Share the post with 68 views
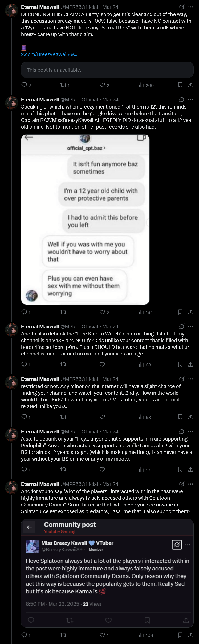199x644 pixels. 190,364
